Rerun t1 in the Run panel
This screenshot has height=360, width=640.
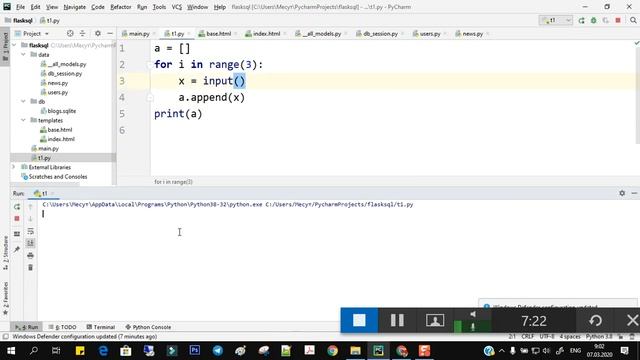pyautogui.click(x=17, y=207)
